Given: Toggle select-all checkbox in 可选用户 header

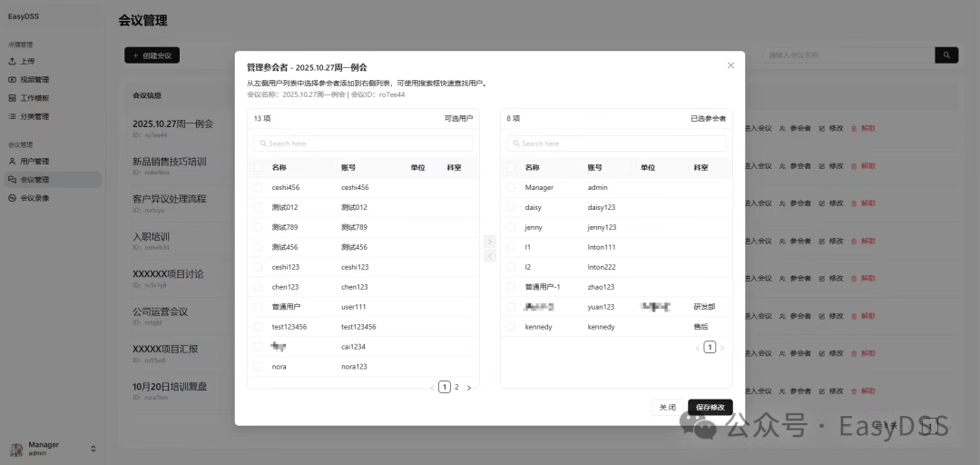Looking at the screenshot, I should (x=259, y=167).
